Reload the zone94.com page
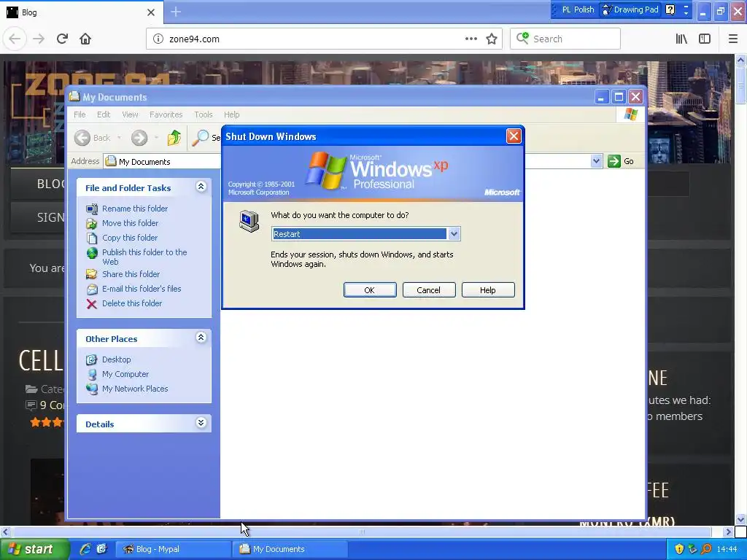The width and height of the screenshot is (747, 560). [x=62, y=39]
